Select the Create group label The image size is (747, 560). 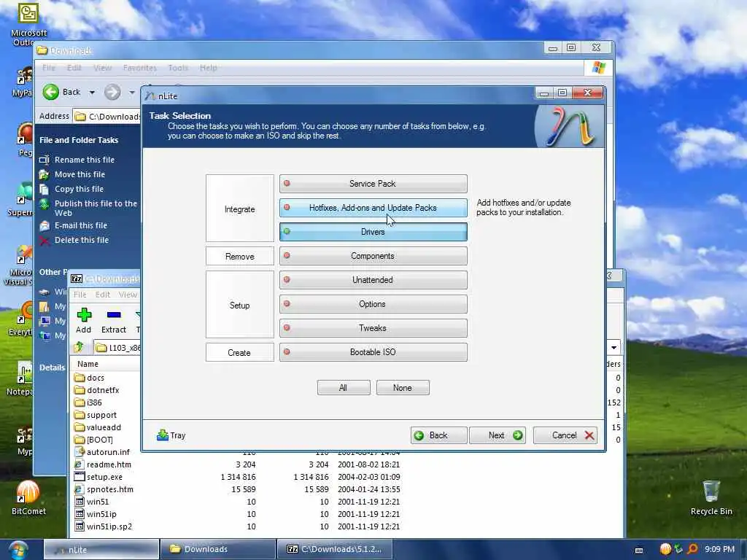239,353
